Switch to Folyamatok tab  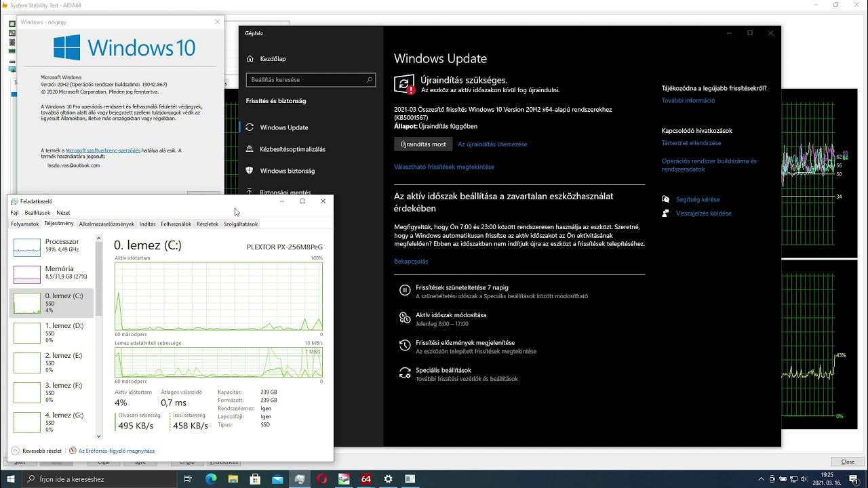(x=25, y=224)
